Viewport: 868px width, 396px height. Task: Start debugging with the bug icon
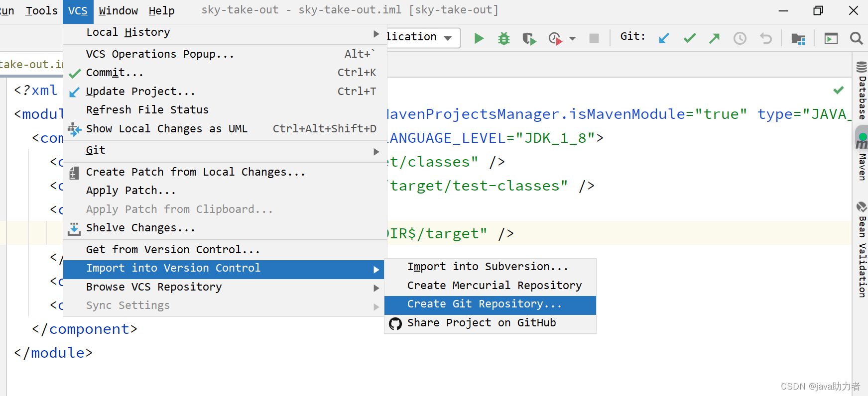pyautogui.click(x=504, y=38)
